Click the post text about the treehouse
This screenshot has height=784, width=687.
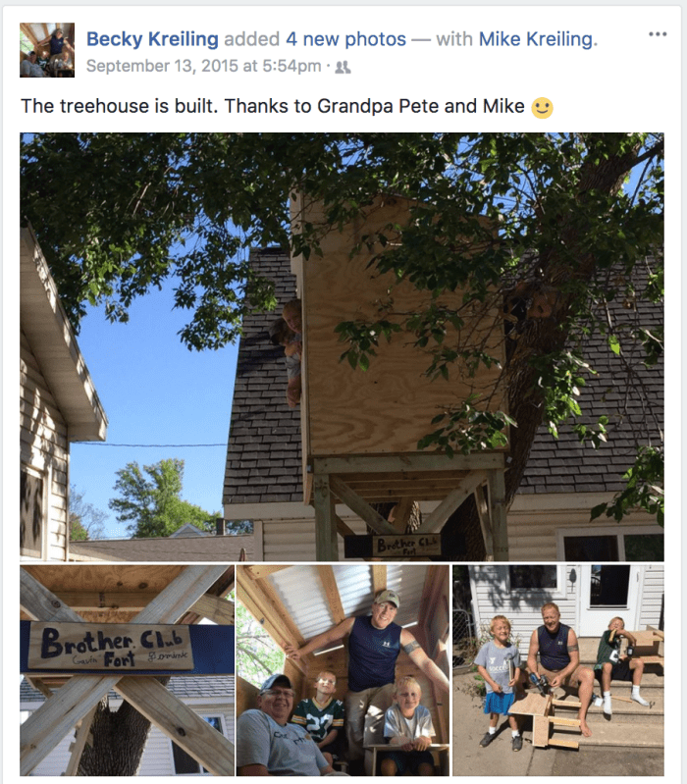point(273,107)
